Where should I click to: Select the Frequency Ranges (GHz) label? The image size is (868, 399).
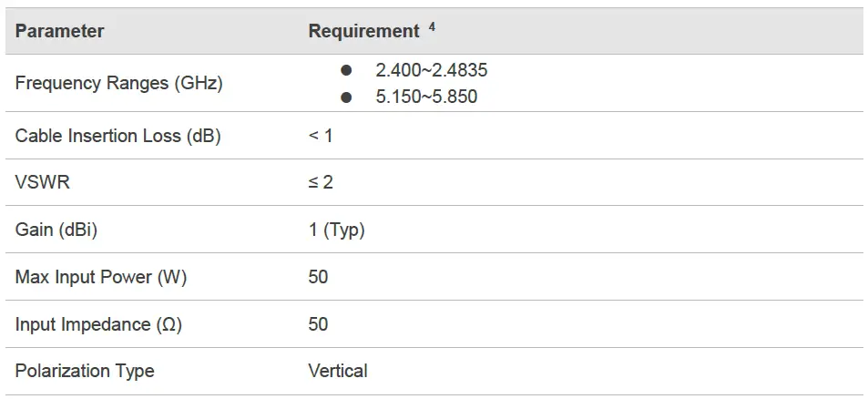tap(118, 83)
